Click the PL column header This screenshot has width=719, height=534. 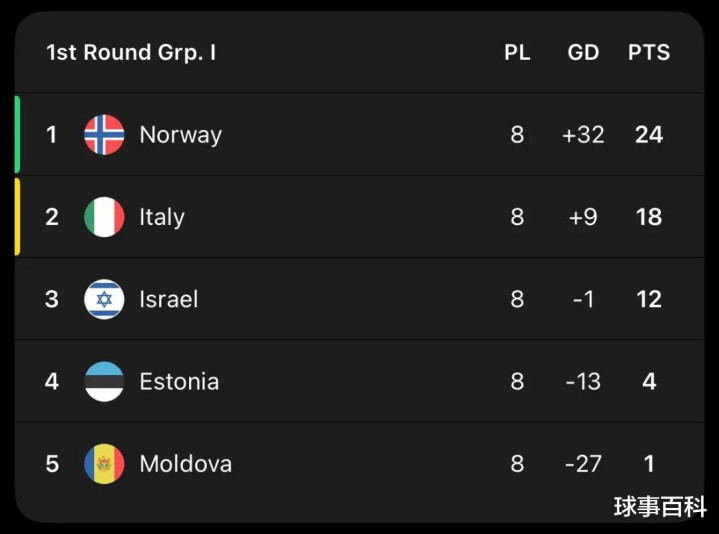[x=517, y=53]
